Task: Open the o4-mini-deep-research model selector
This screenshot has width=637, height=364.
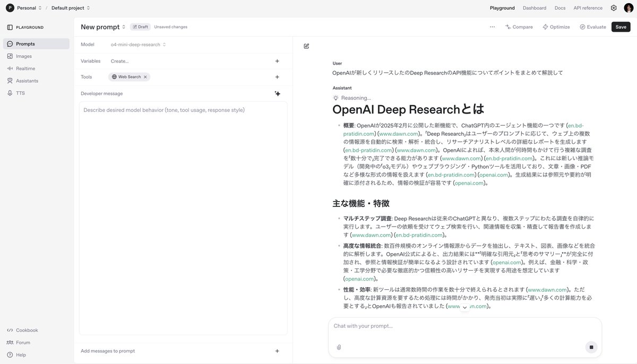Action: tap(138, 45)
